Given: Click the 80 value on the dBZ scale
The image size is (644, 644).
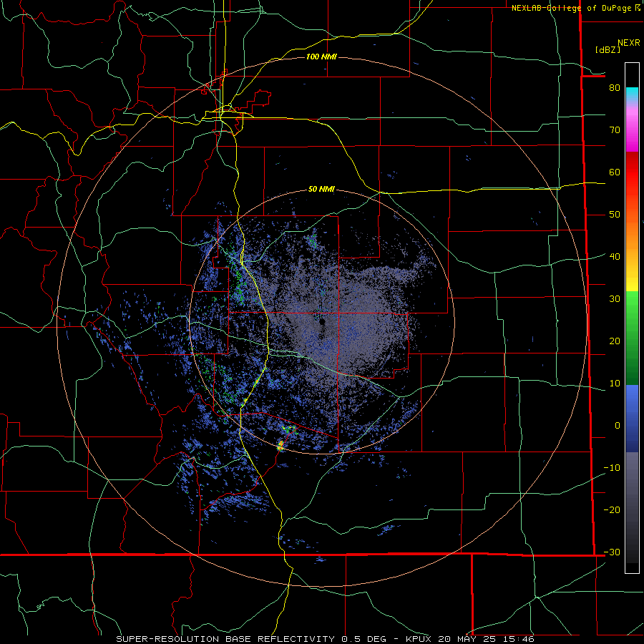Looking at the screenshot, I should [615, 87].
